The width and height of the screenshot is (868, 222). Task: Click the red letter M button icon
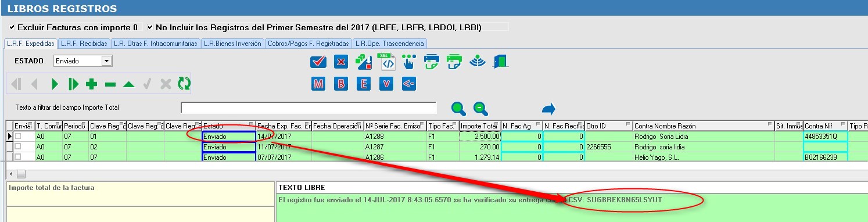[x=318, y=84]
